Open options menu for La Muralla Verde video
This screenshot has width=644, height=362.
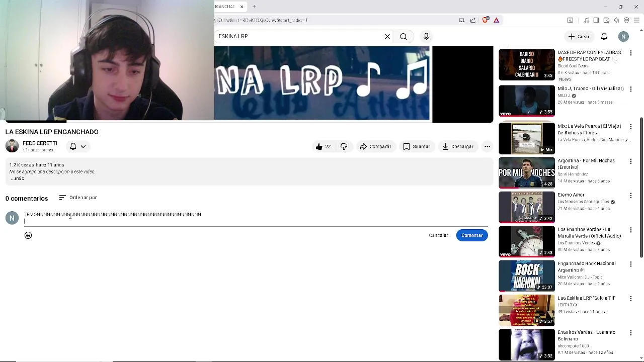click(x=631, y=230)
